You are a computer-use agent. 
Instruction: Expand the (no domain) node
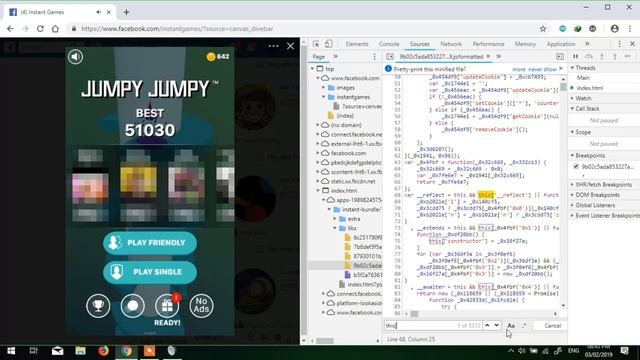[318, 125]
